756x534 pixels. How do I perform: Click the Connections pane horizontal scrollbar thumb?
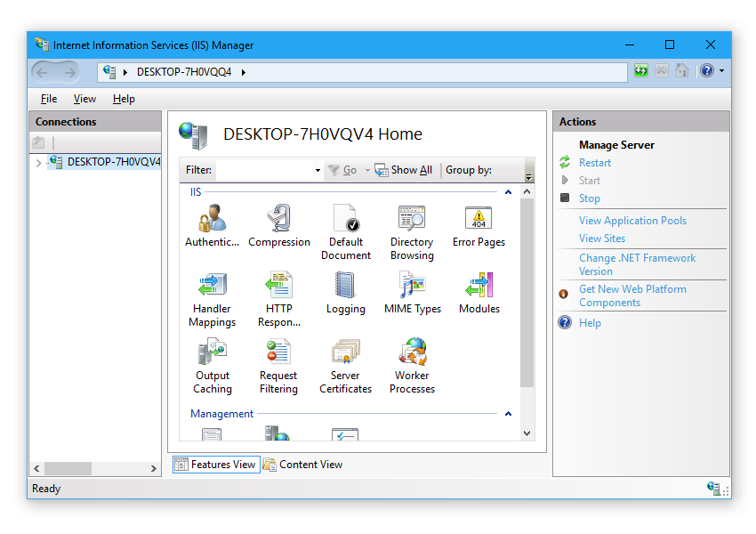point(68,468)
